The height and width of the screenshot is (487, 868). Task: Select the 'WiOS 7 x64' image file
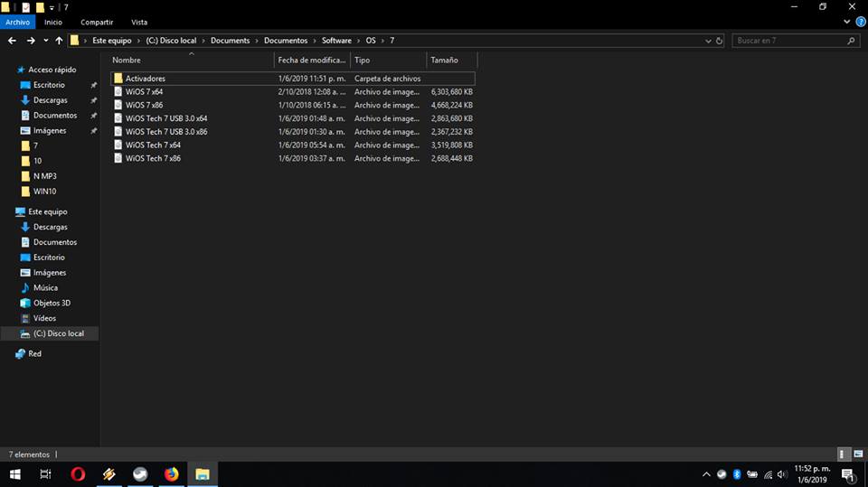pyautogui.click(x=292, y=92)
